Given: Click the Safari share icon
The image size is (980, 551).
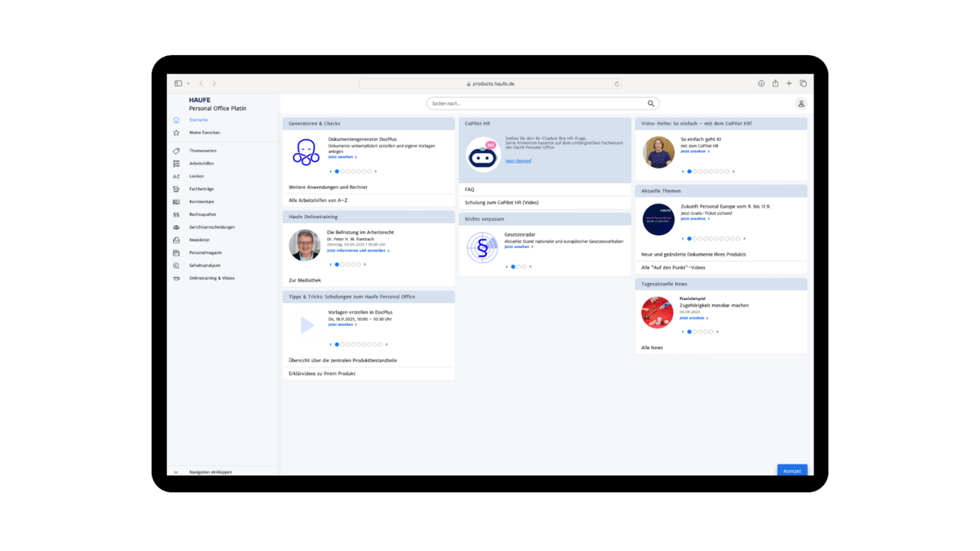Looking at the screenshot, I should pos(775,83).
